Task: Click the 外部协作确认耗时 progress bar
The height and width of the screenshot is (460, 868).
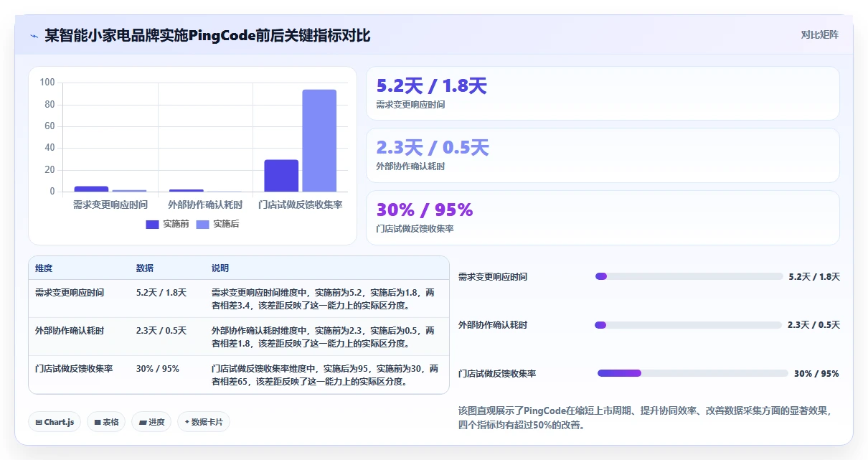Action: 688,325
